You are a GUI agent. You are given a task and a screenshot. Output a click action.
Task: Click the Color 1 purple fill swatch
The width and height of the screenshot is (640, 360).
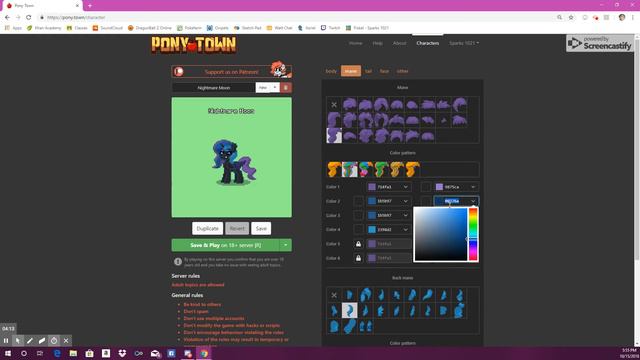(372, 187)
